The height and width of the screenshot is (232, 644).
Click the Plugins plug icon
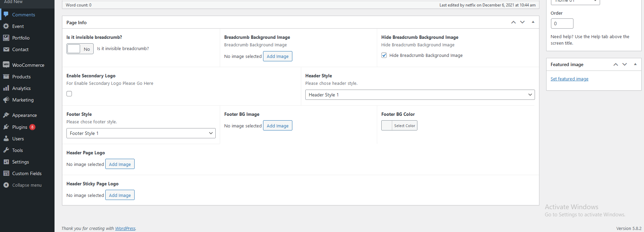[6, 127]
